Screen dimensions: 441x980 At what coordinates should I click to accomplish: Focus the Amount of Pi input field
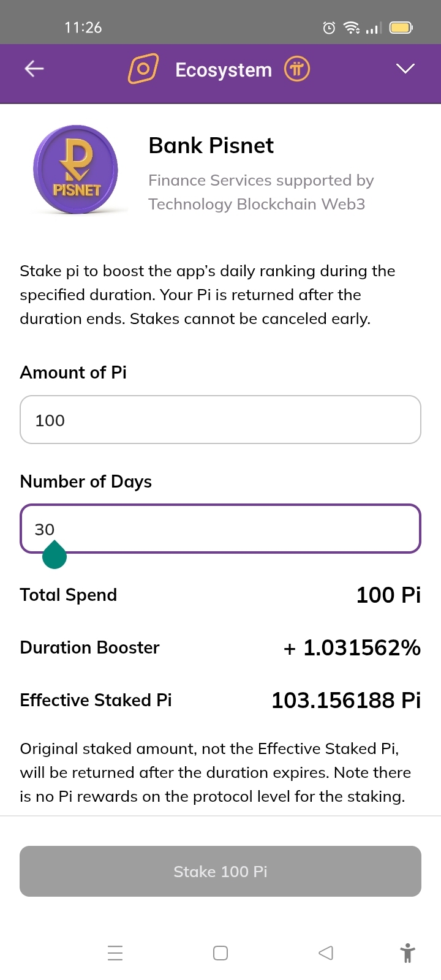221,420
